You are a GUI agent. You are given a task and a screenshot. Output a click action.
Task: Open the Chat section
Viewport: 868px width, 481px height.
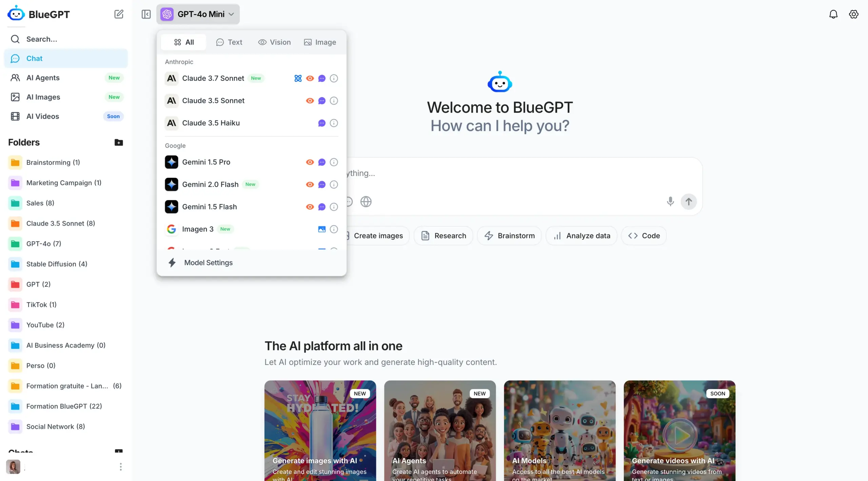click(66, 58)
